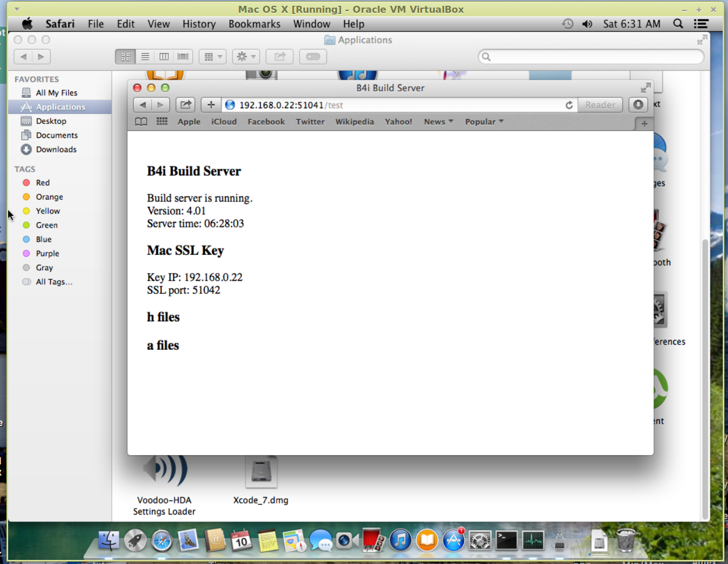
Task: Open the Apple bookmark link
Action: pyautogui.click(x=189, y=122)
